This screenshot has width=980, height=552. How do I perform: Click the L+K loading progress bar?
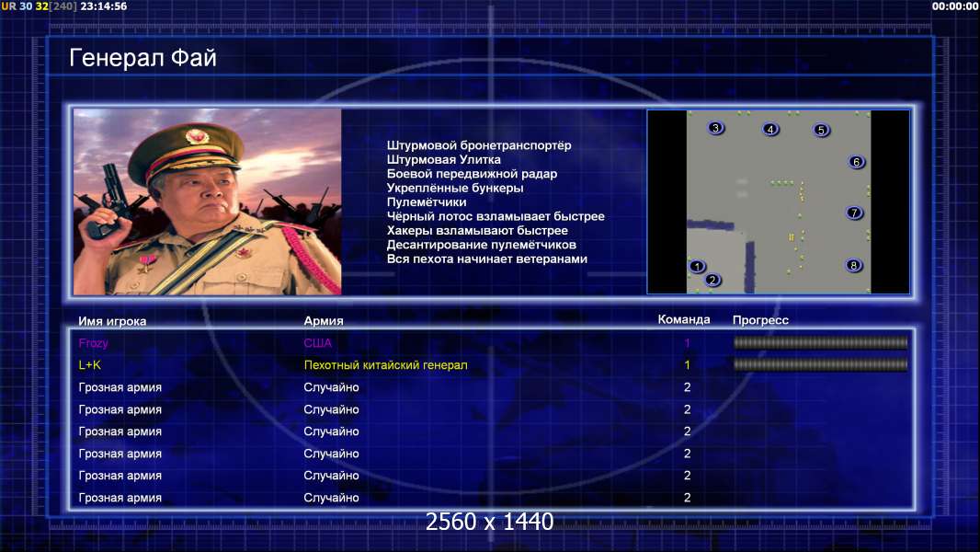pyautogui.click(x=821, y=364)
